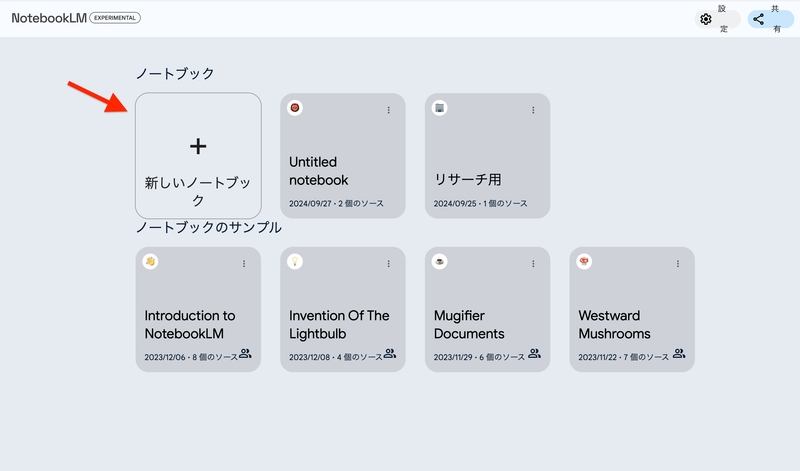
Task: Create a 新しいノートブック
Action: click(198, 190)
